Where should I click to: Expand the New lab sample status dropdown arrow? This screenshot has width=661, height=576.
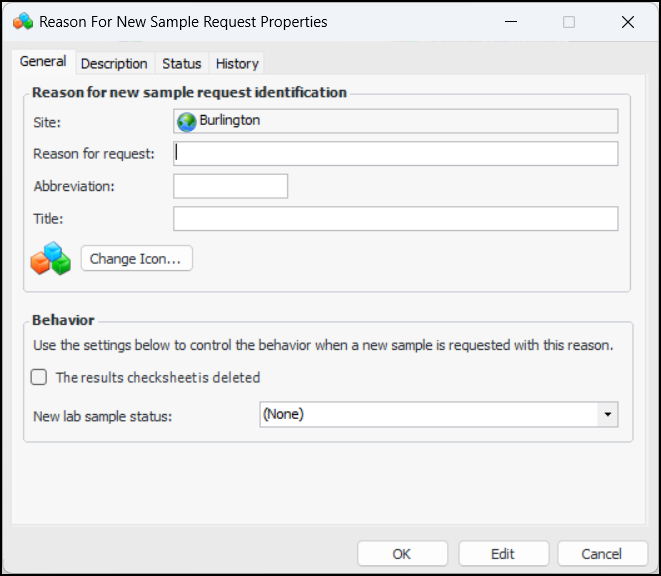coord(607,414)
